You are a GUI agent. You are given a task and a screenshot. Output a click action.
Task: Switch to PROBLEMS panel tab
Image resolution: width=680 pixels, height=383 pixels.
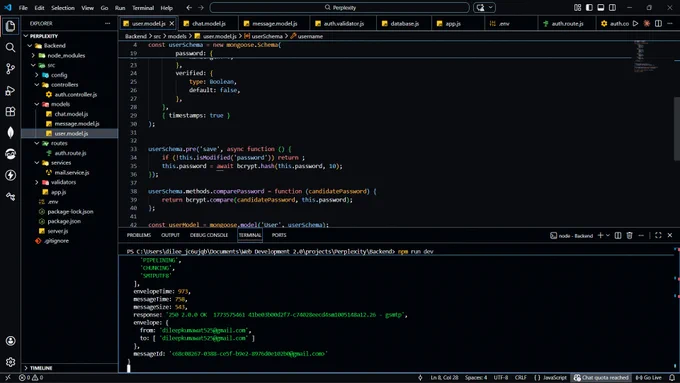click(x=139, y=235)
